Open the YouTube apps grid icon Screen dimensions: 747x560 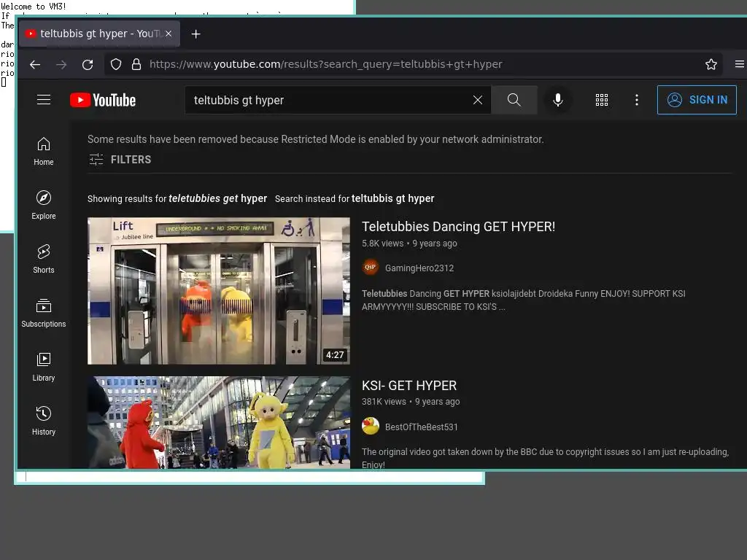pos(602,100)
